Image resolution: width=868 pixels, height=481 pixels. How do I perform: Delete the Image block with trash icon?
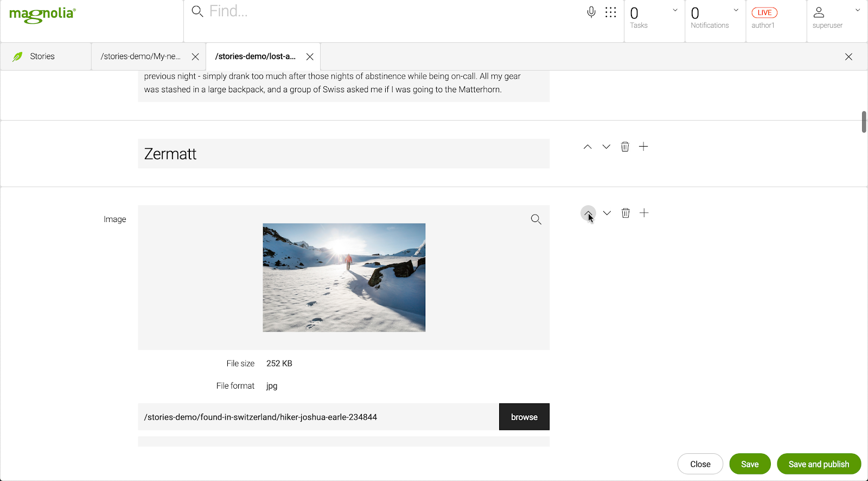[625, 213]
